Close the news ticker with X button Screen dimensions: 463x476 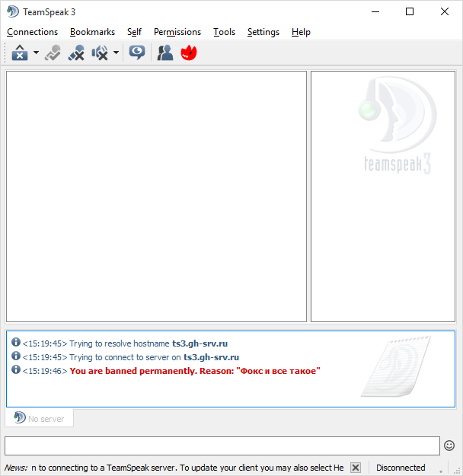pos(355,468)
